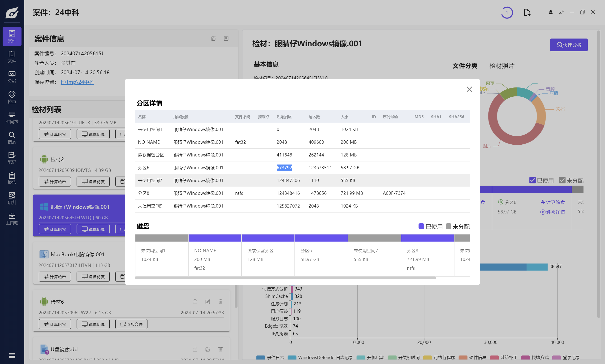Image resolution: width=605 pixels, height=364 pixels.
Task: Toggle 未分配 legend in disk dialog
Action: (458, 226)
